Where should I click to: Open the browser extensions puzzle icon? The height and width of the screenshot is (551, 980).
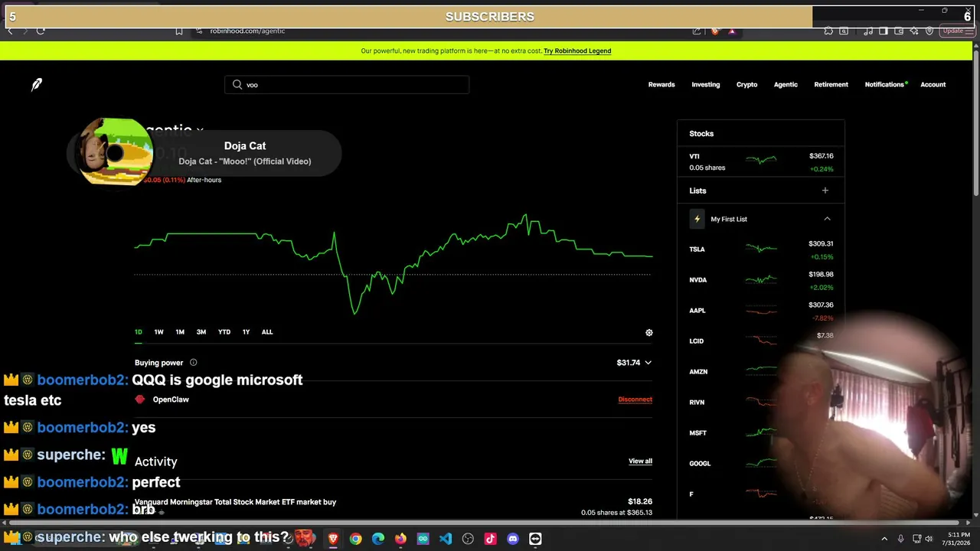(x=828, y=31)
